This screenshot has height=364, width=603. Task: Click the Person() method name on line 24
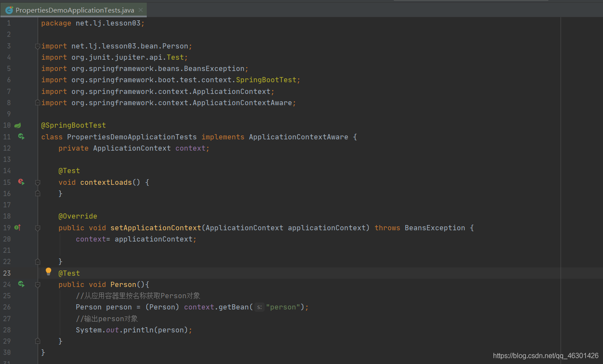(123, 284)
